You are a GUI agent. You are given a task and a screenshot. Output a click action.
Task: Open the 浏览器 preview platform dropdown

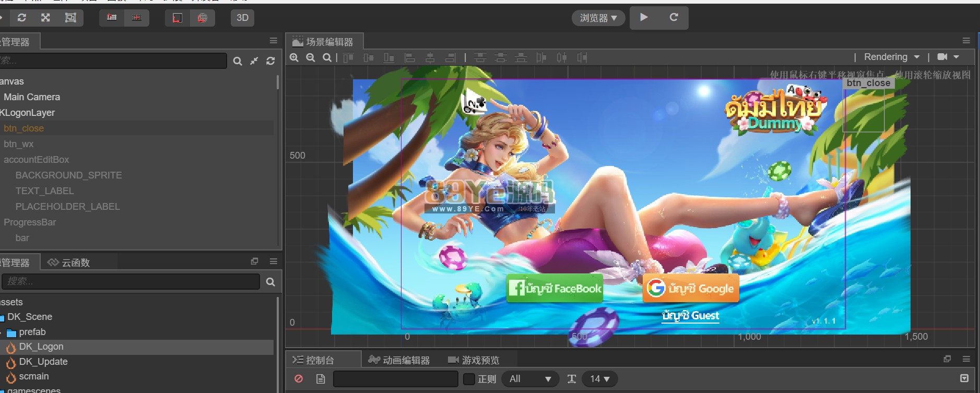tap(598, 18)
